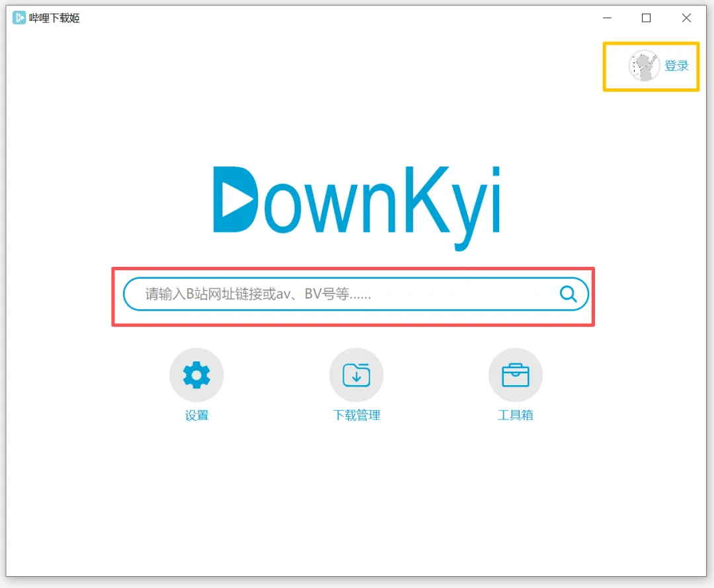Viewport: 714px width, 588px height.
Task: Click the 登录 login link
Action: (x=676, y=66)
